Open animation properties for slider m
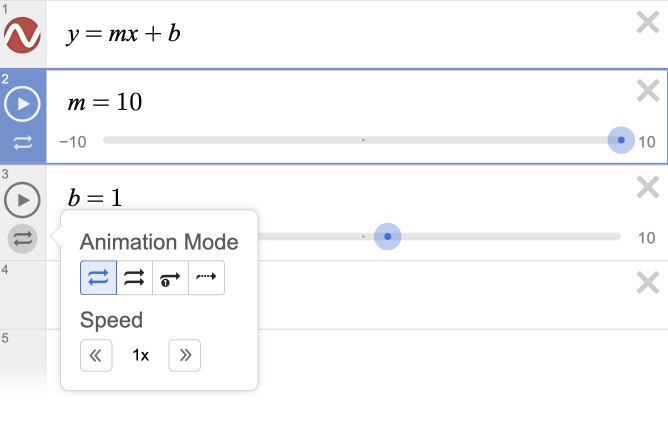Screen dimensions: 668x445 click(22, 143)
